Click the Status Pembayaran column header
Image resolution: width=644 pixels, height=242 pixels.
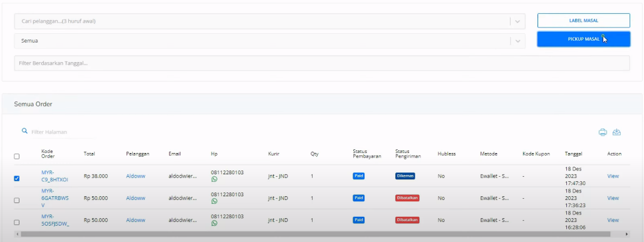(x=366, y=154)
